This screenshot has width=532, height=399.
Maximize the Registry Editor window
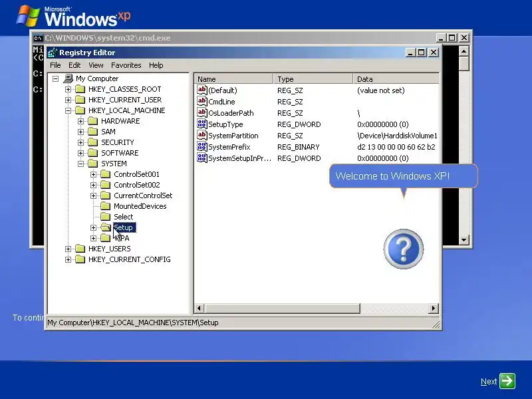coord(422,53)
